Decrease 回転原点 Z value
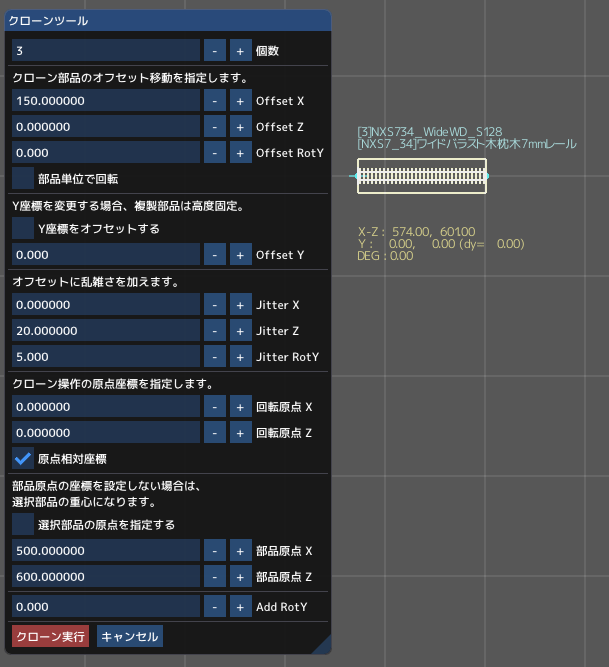 [x=215, y=433]
